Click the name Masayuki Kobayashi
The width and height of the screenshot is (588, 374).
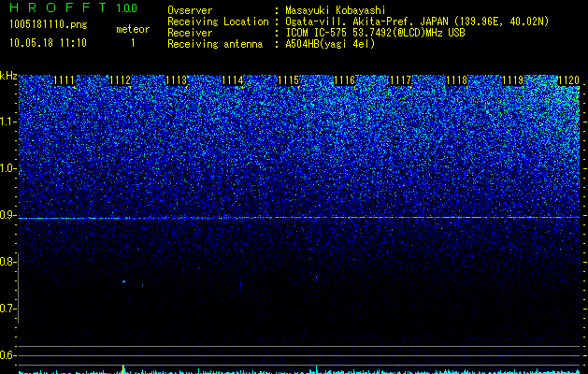(x=336, y=10)
